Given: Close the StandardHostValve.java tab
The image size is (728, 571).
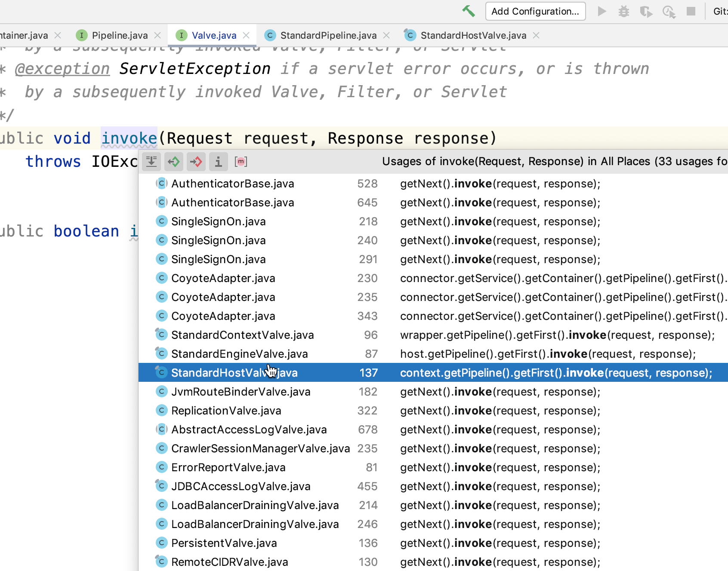Looking at the screenshot, I should pos(536,35).
